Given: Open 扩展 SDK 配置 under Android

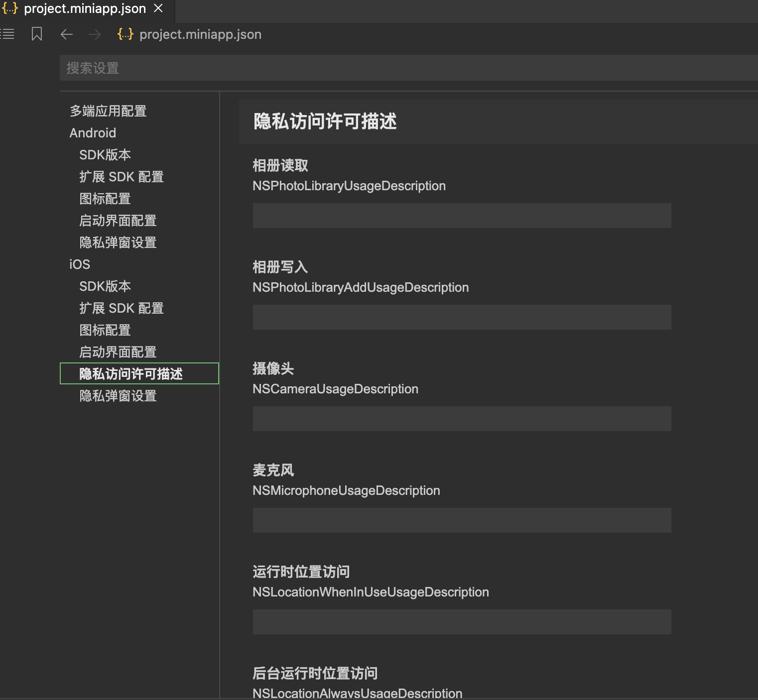Looking at the screenshot, I should (122, 176).
